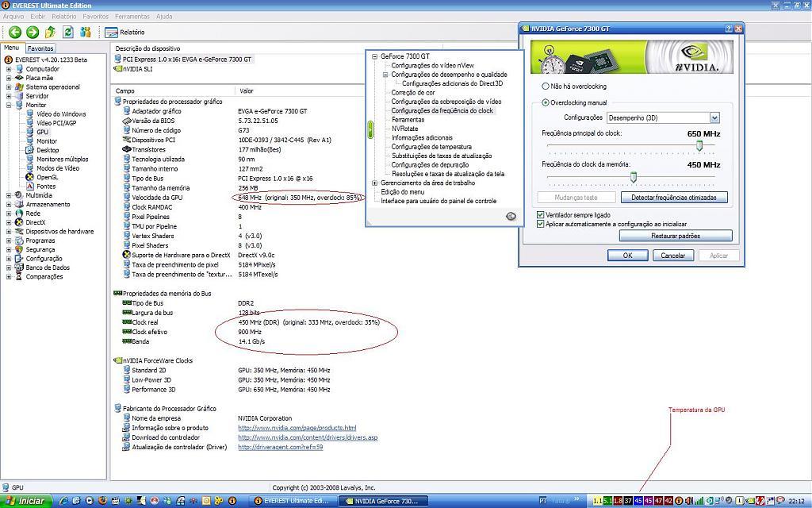The height and width of the screenshot is (508, 812).
Task: Click the Refresh toolbar icon
Action: point(68,32)
